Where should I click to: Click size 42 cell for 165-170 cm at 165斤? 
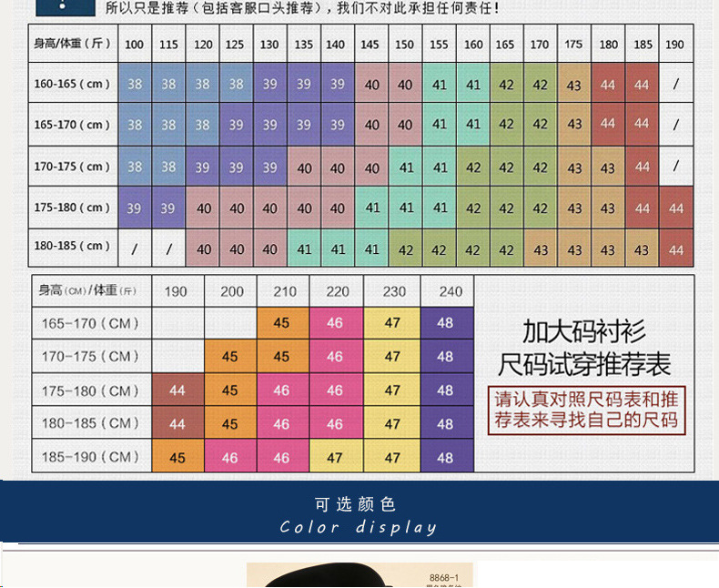506,125
